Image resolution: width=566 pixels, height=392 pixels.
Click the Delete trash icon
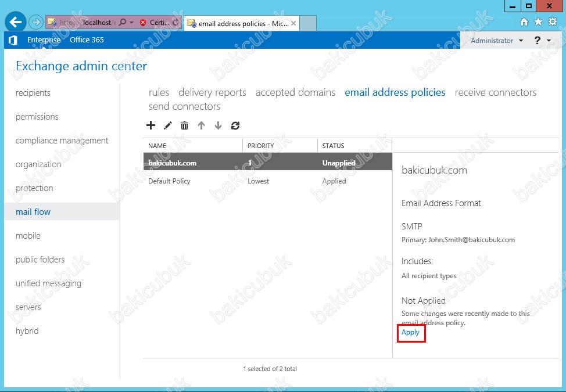click(184, 125)
